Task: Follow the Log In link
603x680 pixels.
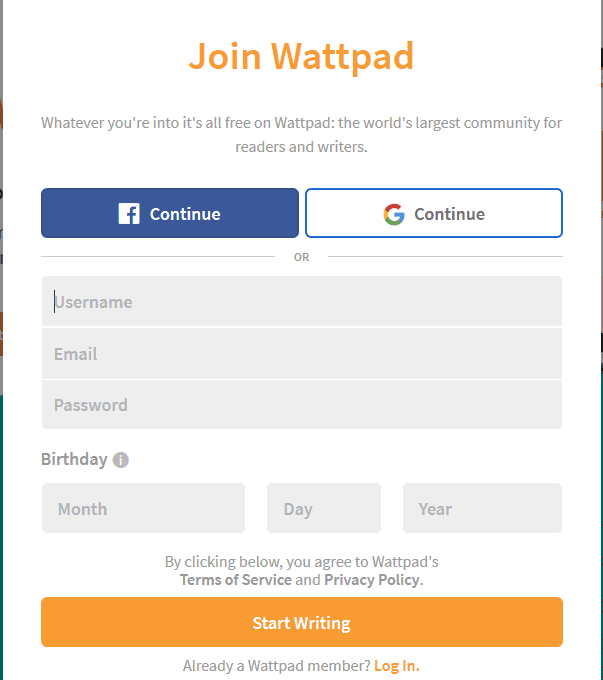Action: point(397,666)
